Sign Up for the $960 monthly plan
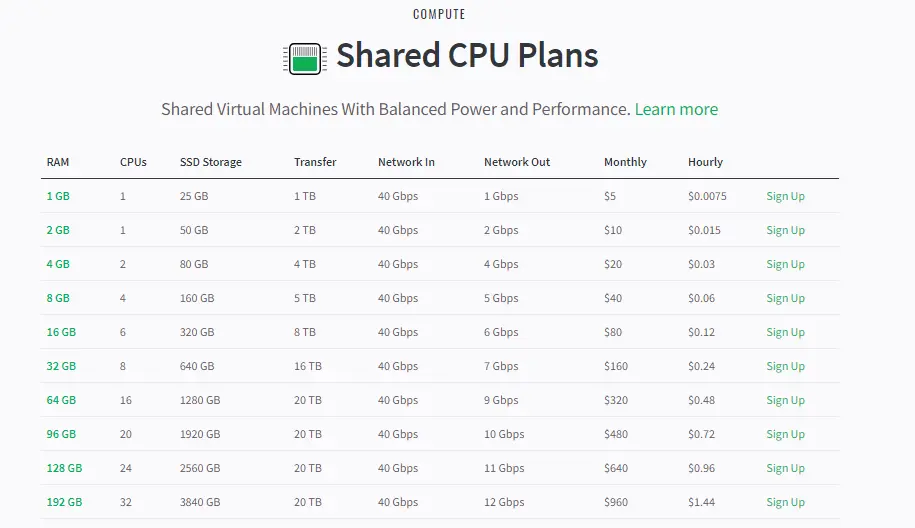The image size is (915, 528). click(x=785, y=502)
